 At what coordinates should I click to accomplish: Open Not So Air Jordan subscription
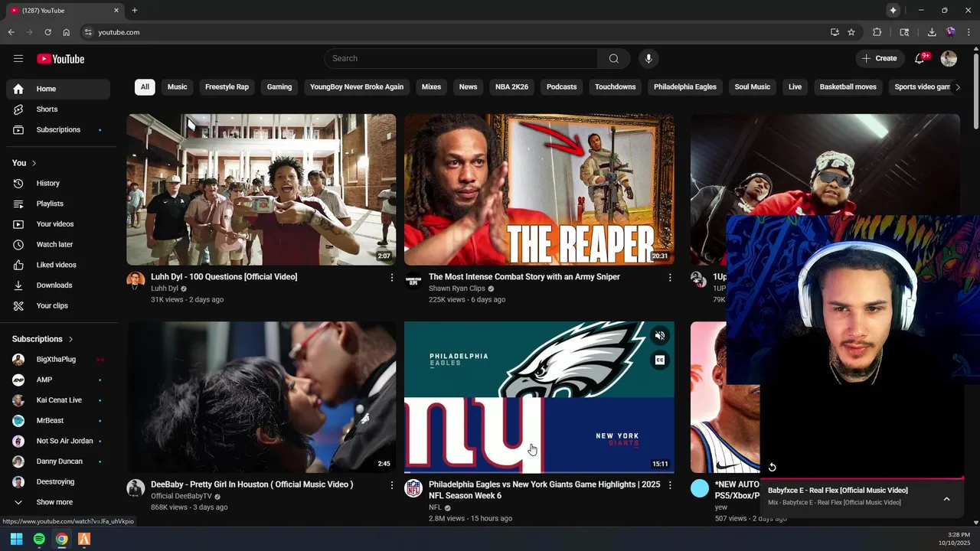click(58, 441)
